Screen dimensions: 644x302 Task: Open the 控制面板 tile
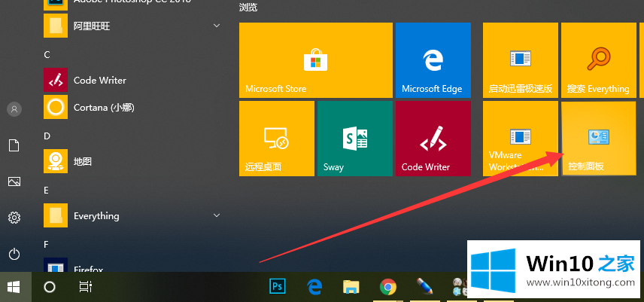[598, 139]
